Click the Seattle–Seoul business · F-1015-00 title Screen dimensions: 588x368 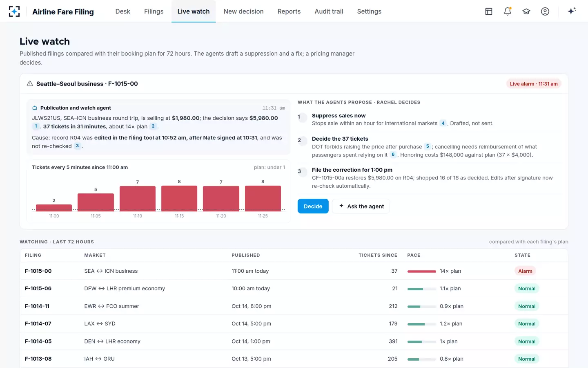pyautogui.click(x=87, y=84)
